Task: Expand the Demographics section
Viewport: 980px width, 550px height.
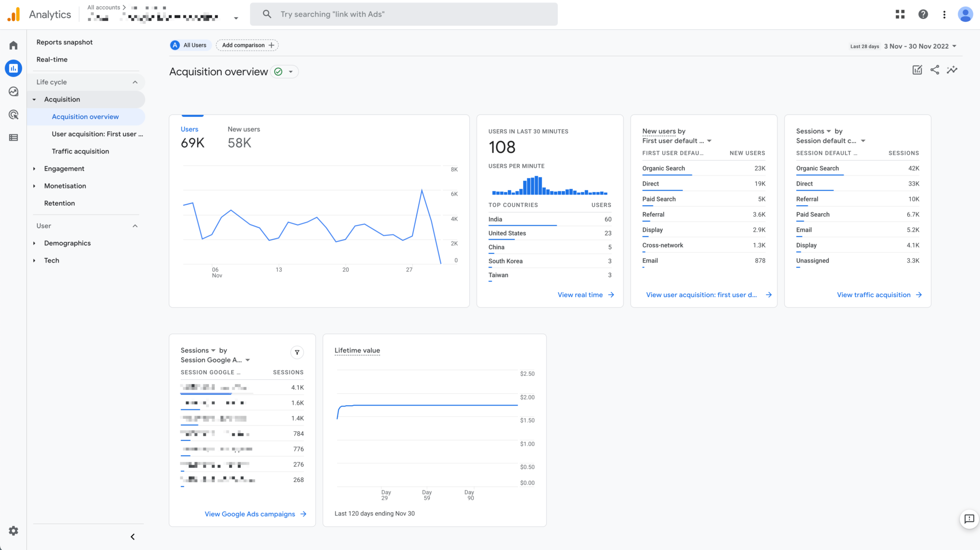Action: click(67, 243)
